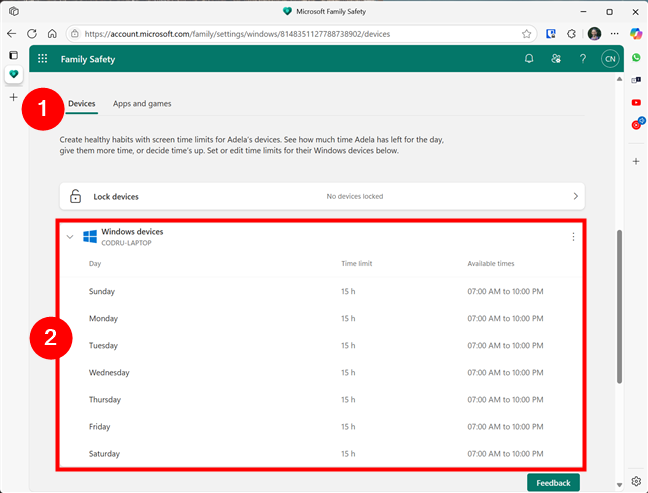This screenshot has width=648, height=493.
Task: Add this page to favorites
Action: click(526, 34)
